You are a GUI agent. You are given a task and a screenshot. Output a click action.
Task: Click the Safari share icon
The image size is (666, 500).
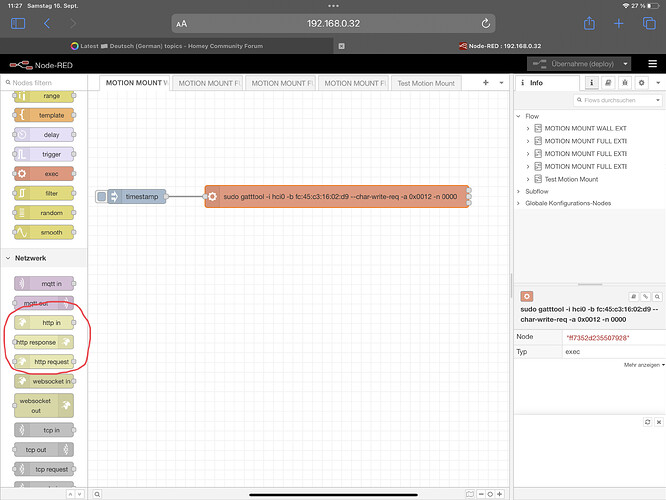coord(589,23)
